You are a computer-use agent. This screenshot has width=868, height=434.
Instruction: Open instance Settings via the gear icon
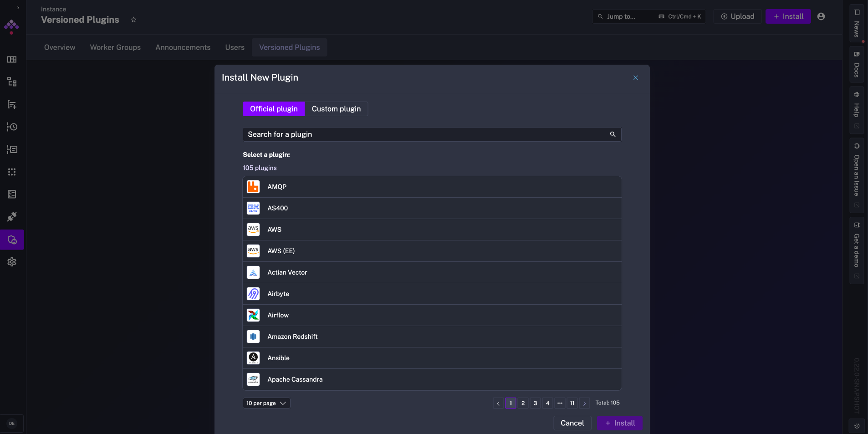coord(12,262)
